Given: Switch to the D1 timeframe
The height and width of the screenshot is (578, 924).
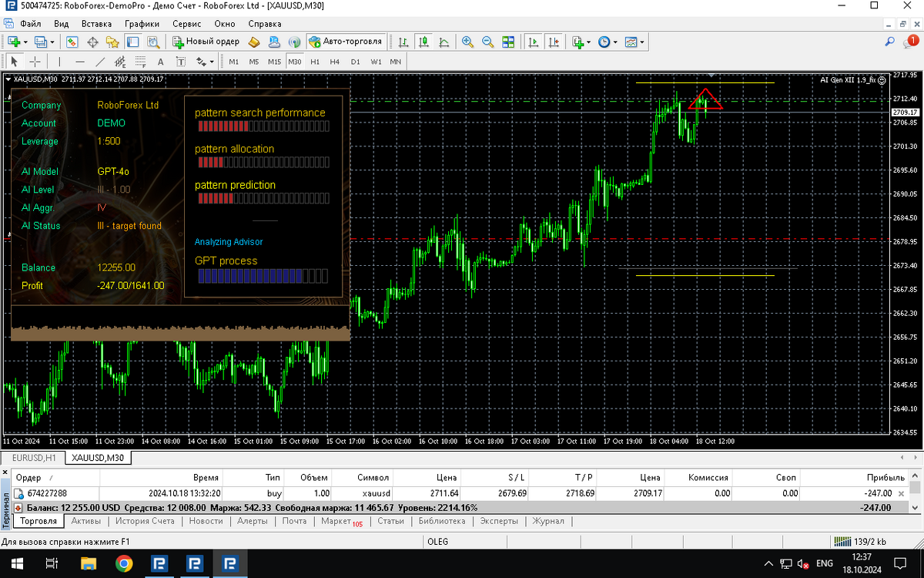Looking at the screenshot, I should click(x=355, y=62).
